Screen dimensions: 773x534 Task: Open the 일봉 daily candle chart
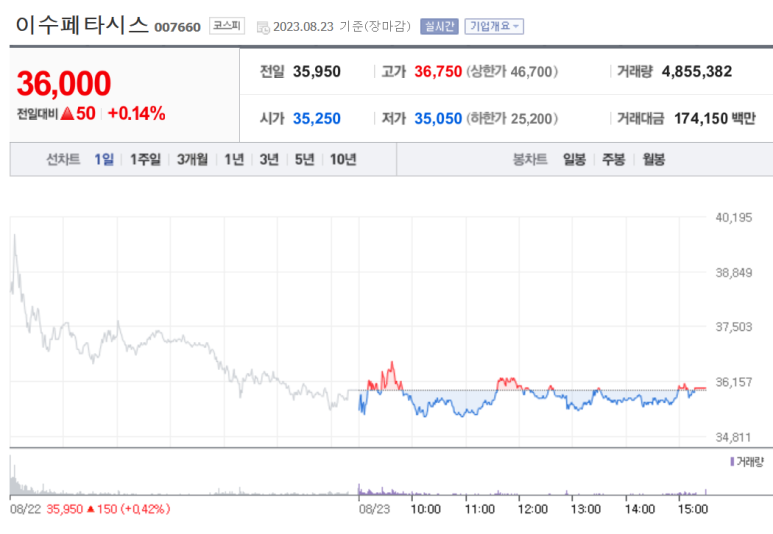(x=574, y=159)
